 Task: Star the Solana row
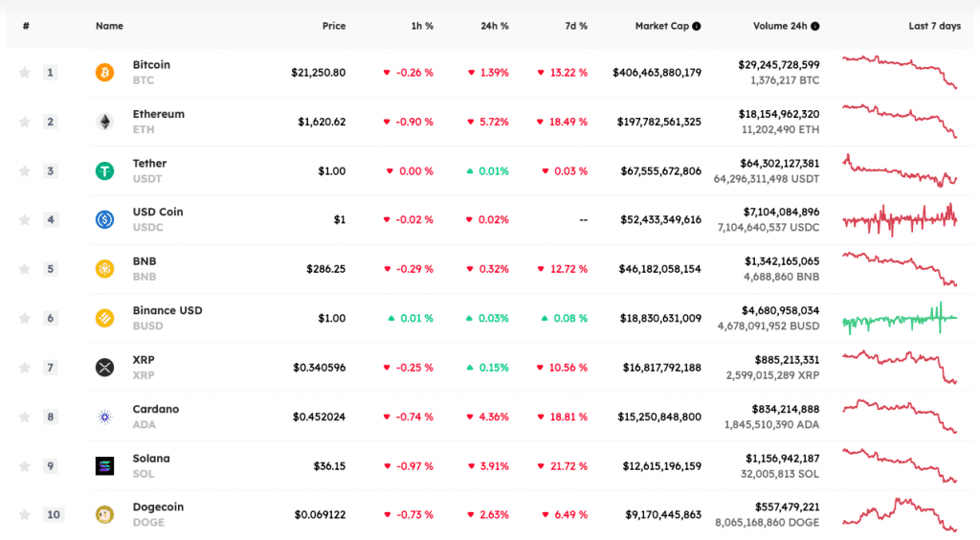pyautogui.click(x=24, y=465)
